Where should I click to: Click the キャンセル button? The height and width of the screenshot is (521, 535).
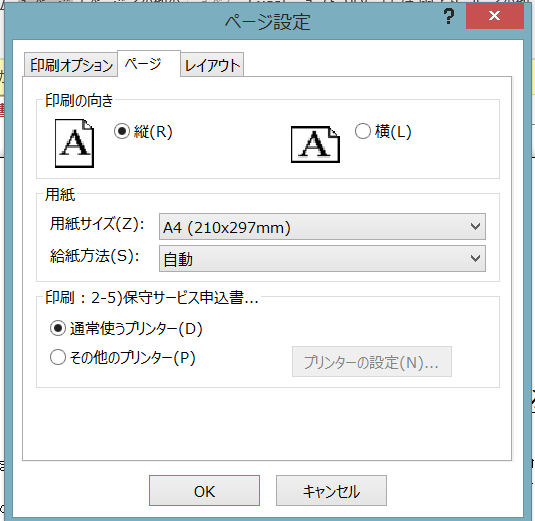point(331,491)
